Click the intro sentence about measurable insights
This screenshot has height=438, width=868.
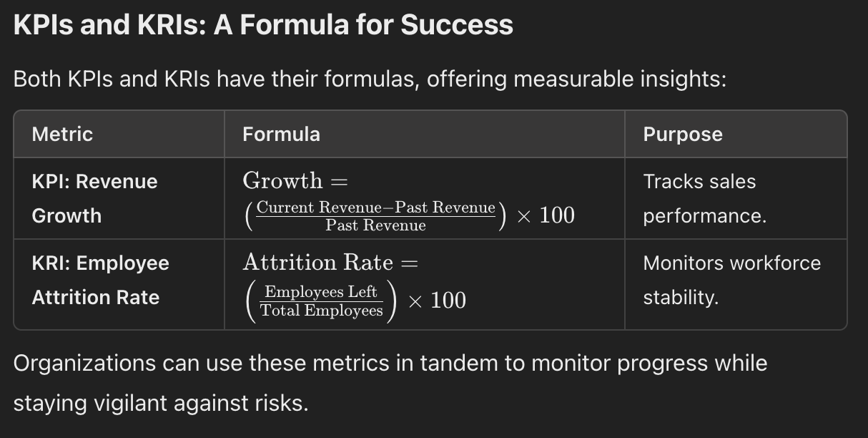(369, 79)
